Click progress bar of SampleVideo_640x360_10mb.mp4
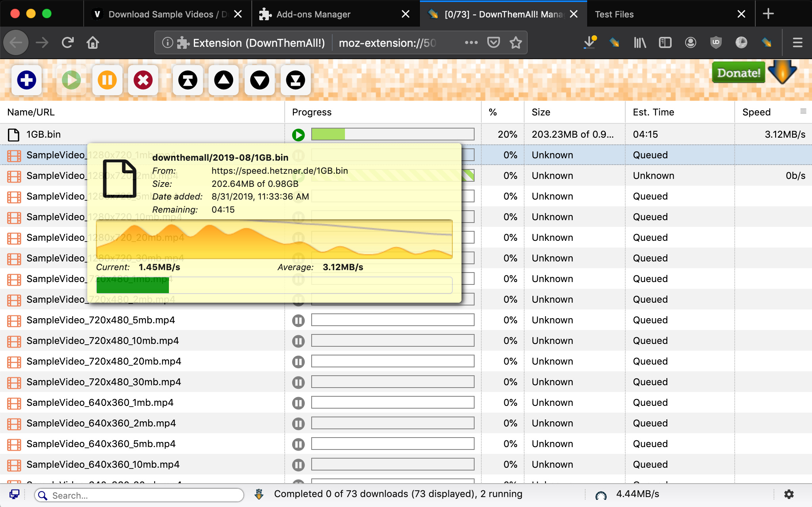This screenshot has height=507, width=812. [x=393, y=464]
